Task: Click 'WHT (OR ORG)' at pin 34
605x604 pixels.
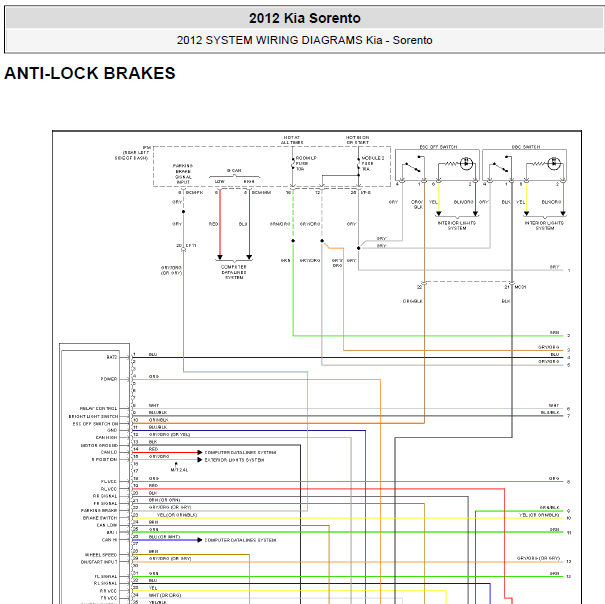Action: point(165,595)
